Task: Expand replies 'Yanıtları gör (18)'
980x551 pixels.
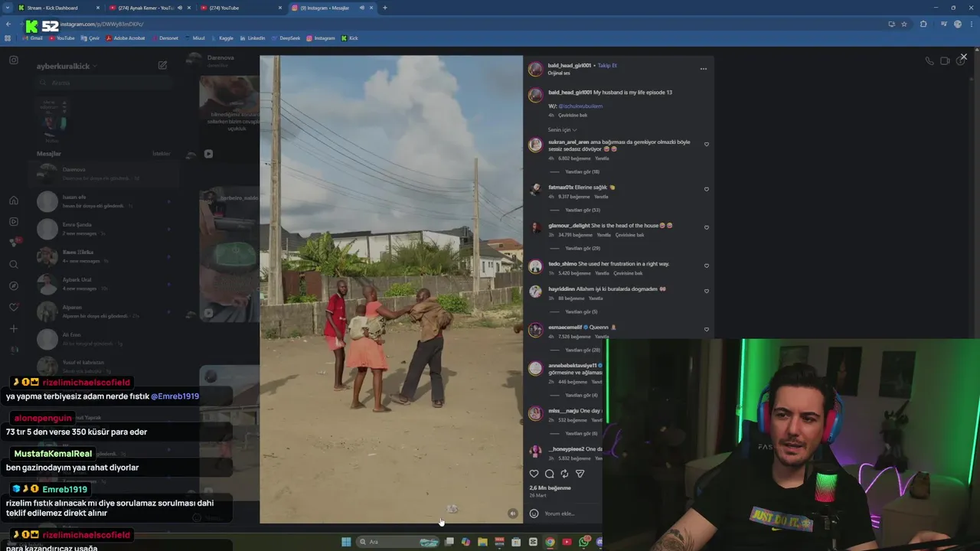Action: (x=582, y=171)
